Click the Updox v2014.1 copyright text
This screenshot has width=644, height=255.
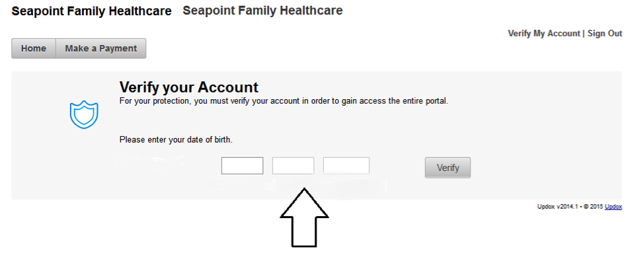pyautogui.click(x=570, y=207)
